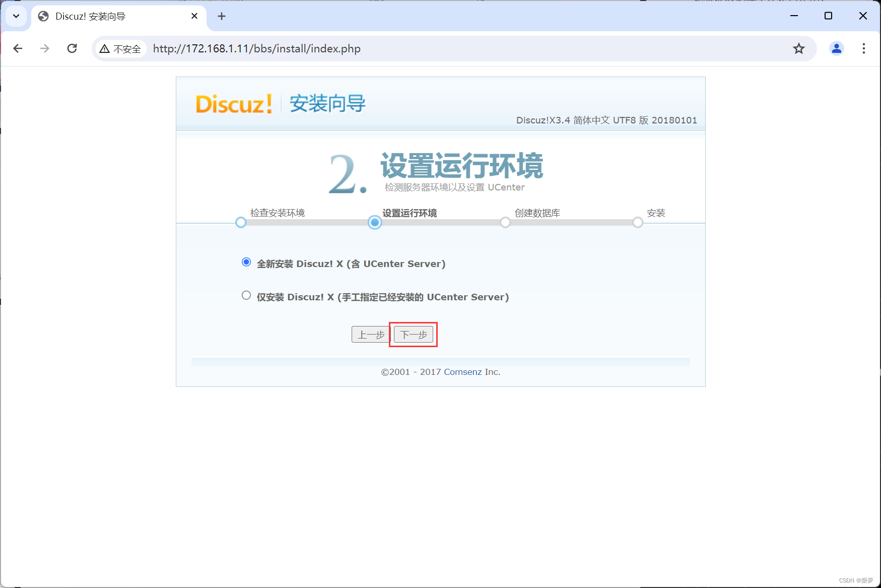Minimize the browser window
The height and width of the screenshot is (588, 881).
794,16
